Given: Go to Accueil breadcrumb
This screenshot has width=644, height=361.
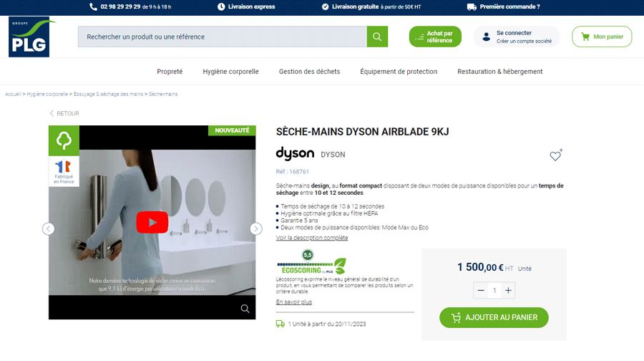Looking at the screenshot, I should point(13,94).
